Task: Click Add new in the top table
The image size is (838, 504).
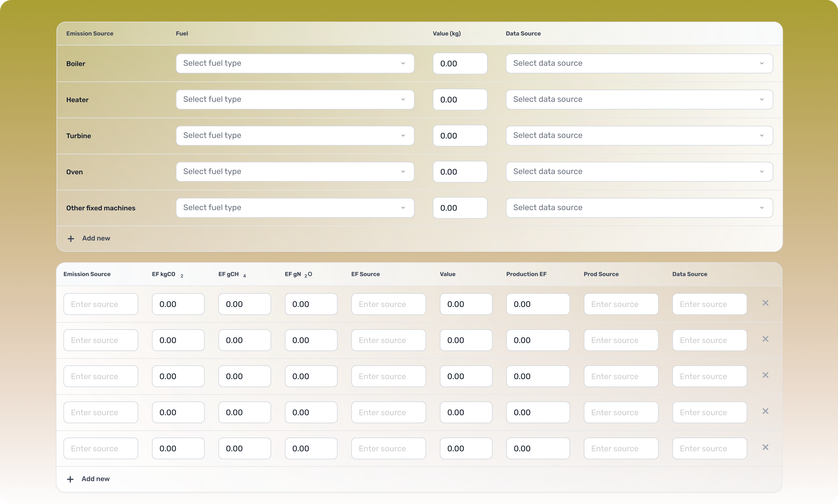Action: [96, 238]
